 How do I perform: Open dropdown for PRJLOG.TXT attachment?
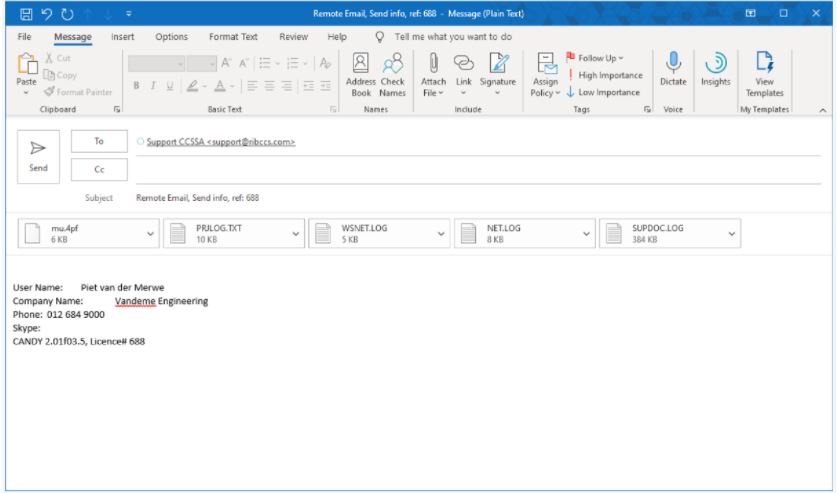click(x=296, y=234)
